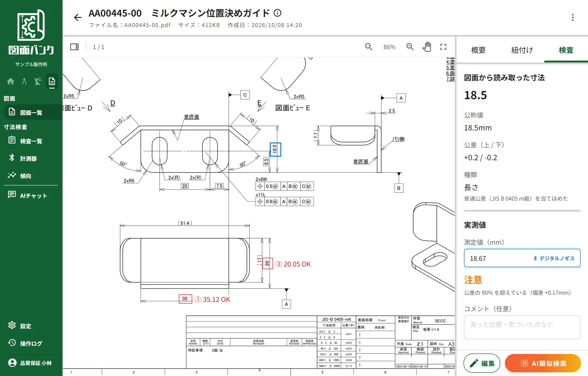Click the AI類似検索 button
The height and width of the screenshot is (376, 588).
(x=543, y=363)
